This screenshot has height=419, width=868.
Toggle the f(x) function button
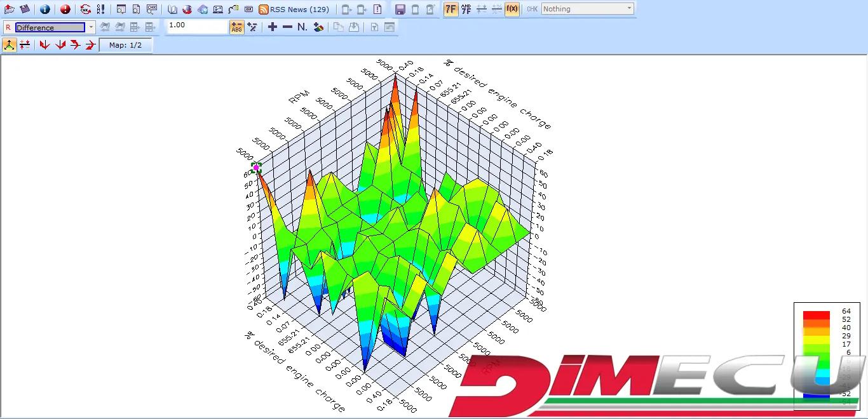pyautogui.click(x=512, y=10)
